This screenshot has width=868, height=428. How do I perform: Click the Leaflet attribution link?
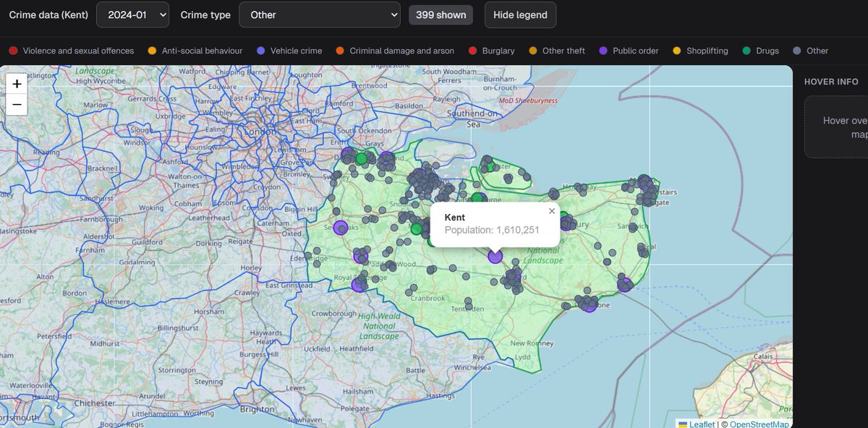702,424
